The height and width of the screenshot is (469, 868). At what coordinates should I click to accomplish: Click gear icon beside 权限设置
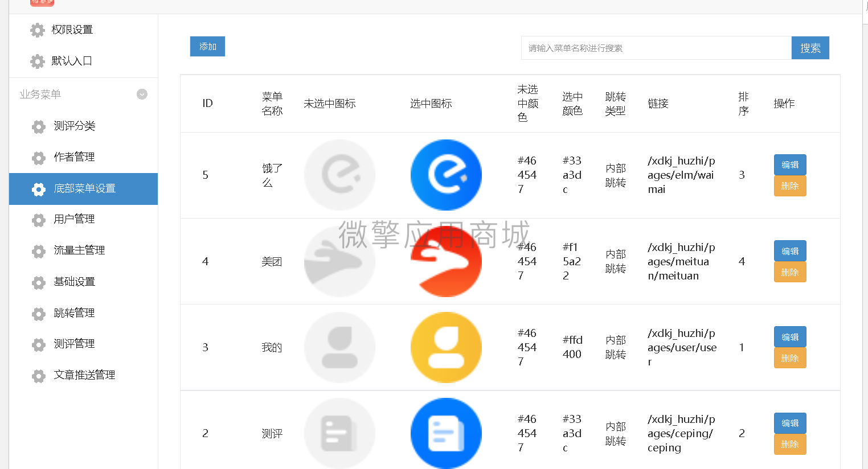pyautogui.click(x=38, y=30)
